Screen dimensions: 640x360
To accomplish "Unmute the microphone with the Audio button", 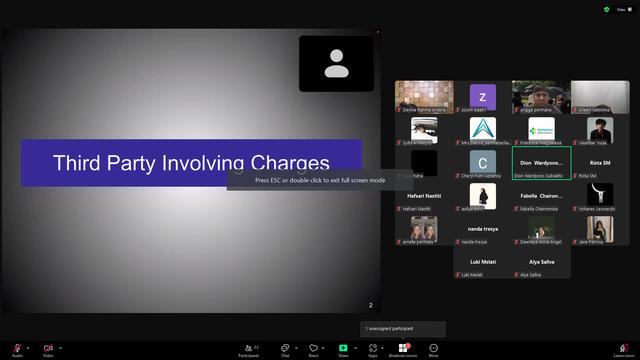I will pyautogui.click(x=17, y=350).
